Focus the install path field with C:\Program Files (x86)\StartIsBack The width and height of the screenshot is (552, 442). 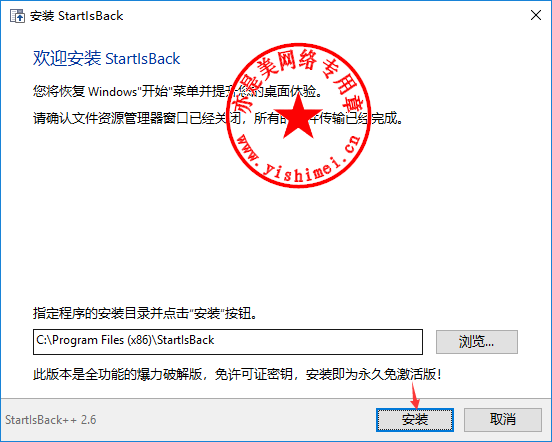228,341
